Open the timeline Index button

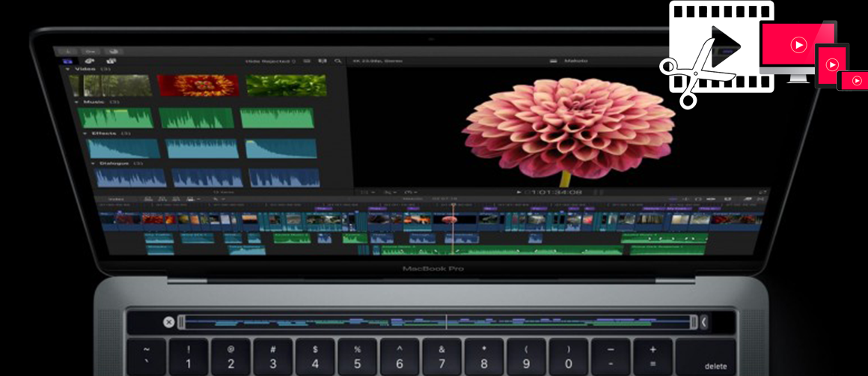(116, 198)
